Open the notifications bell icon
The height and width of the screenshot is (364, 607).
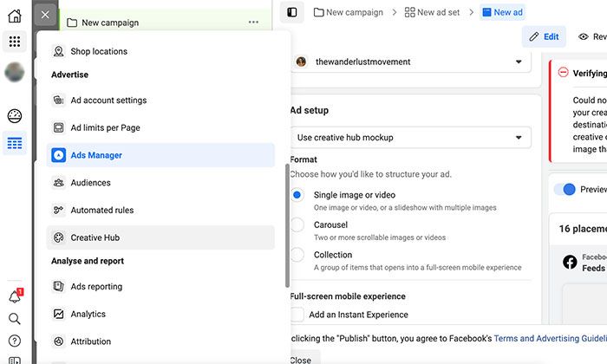pyautogui.click(x=15, y=296)
